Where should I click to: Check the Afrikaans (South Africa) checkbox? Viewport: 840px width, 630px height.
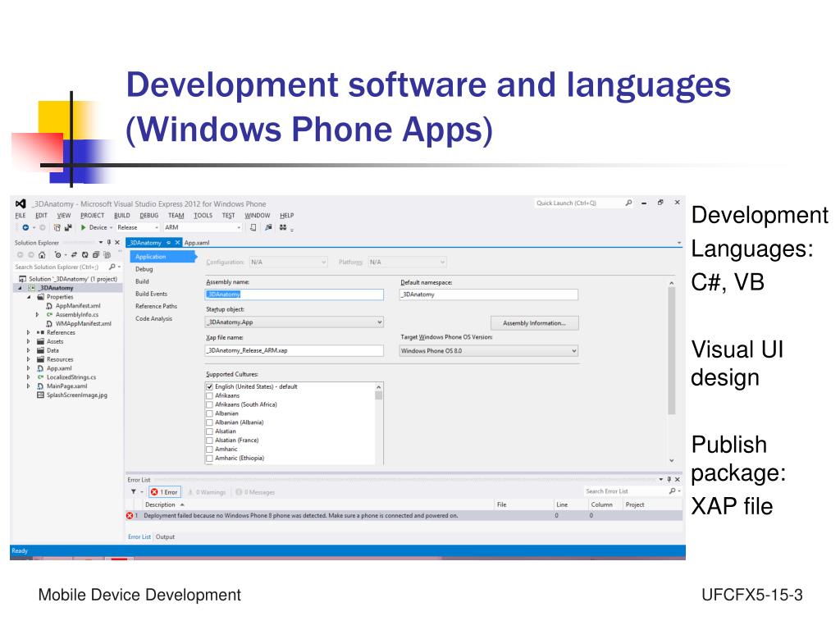pos(209,405)
